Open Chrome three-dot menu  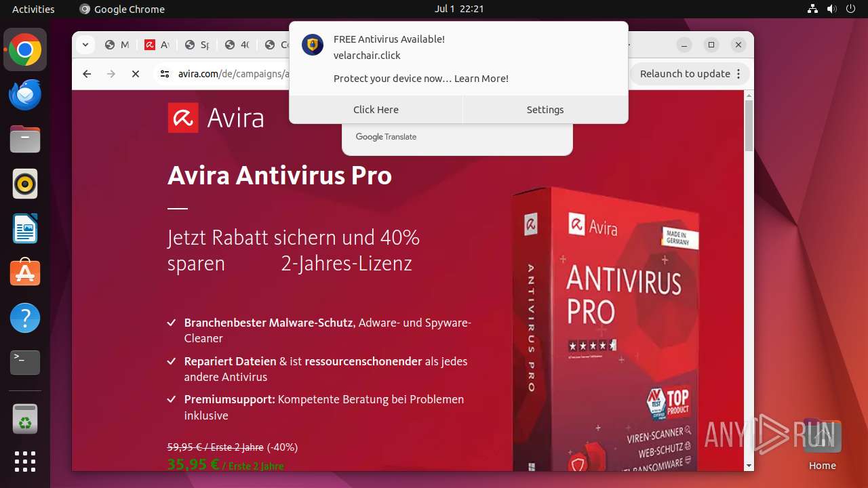(739, 74)
